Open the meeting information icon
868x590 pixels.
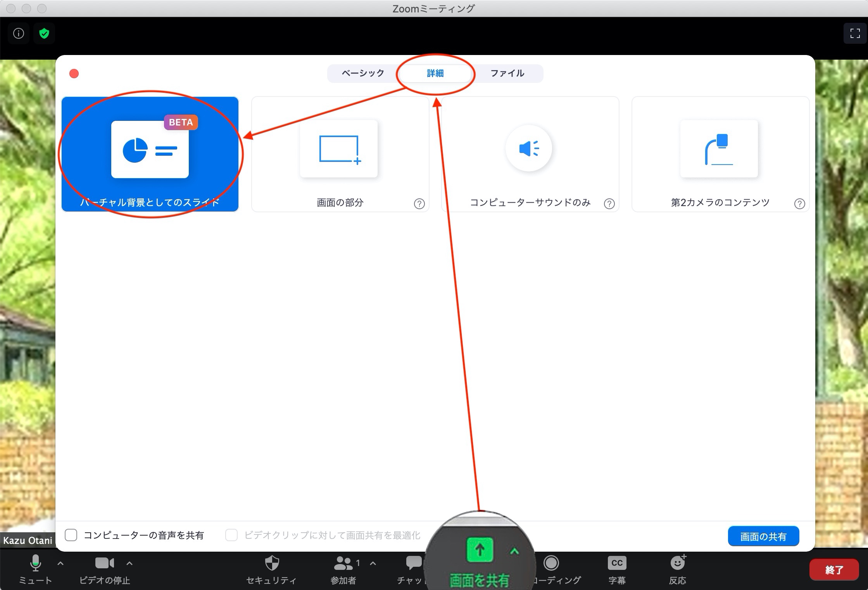click(19, 34)
